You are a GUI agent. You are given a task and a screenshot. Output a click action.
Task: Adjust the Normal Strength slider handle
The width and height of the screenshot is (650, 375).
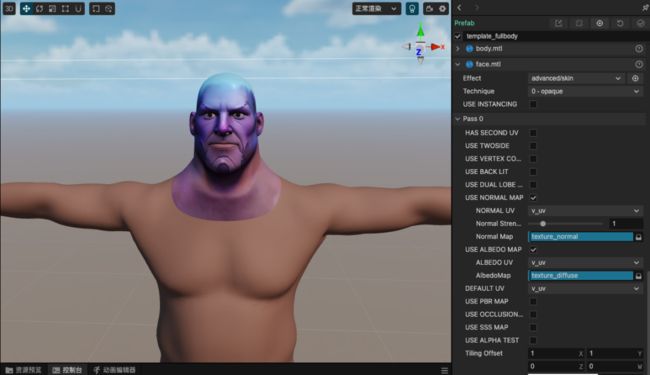pyautogui.click(x=543, y=224)
